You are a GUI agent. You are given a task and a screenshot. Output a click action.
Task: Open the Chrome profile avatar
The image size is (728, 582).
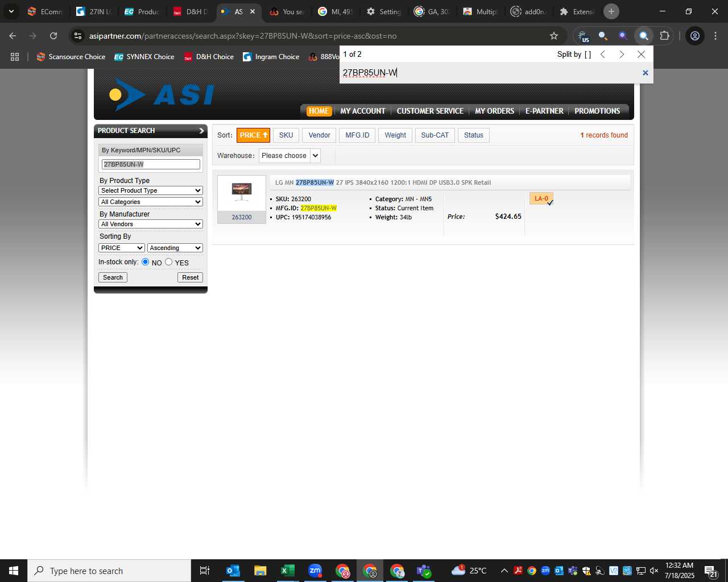[x=695, y=36]
